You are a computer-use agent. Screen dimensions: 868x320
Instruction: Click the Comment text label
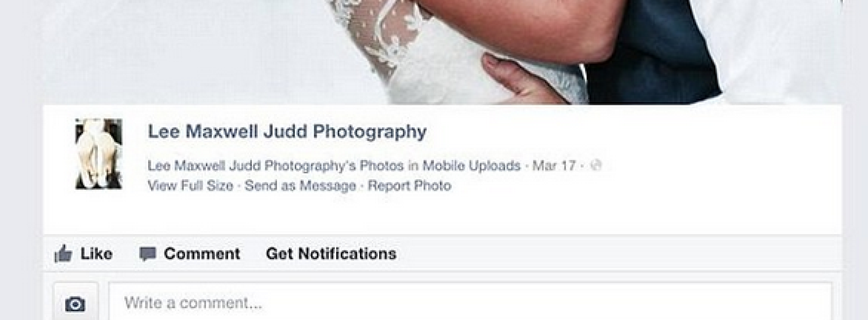point(202,254)
